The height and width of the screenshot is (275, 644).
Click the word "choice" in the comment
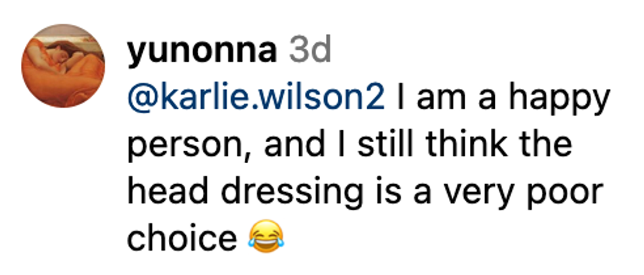point(181,237)
